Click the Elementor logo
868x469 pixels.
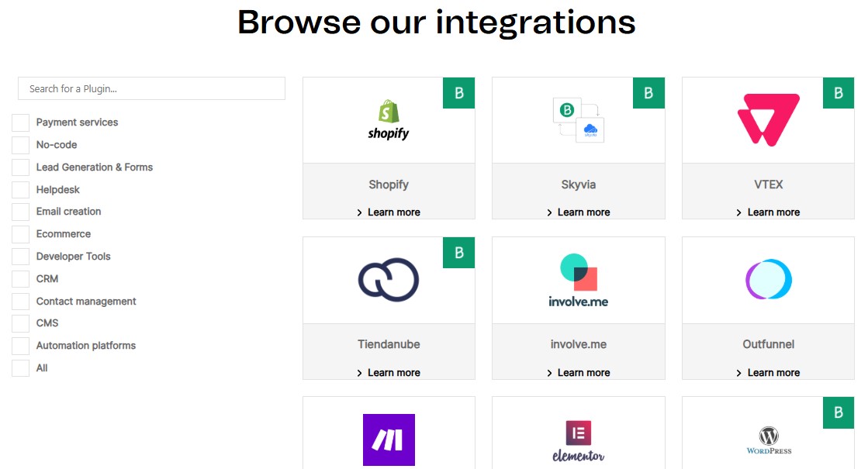click(579, 441)
